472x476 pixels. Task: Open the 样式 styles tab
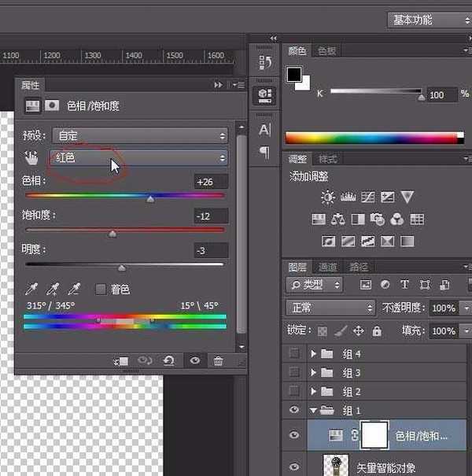pyautogui.click(x=328, y=159)
